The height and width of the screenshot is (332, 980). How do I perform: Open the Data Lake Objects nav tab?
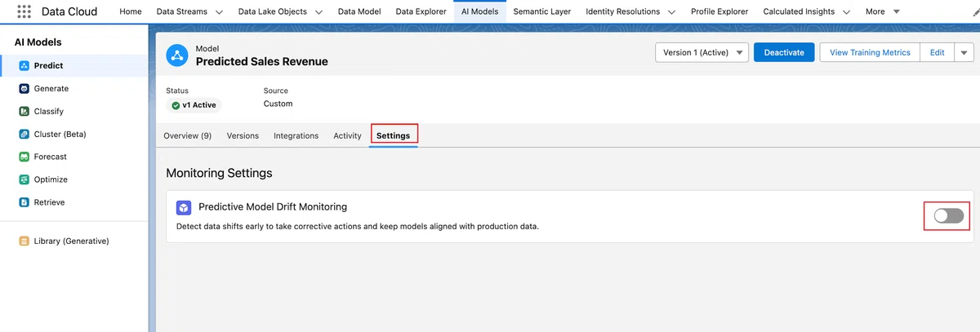click(273, 12)
